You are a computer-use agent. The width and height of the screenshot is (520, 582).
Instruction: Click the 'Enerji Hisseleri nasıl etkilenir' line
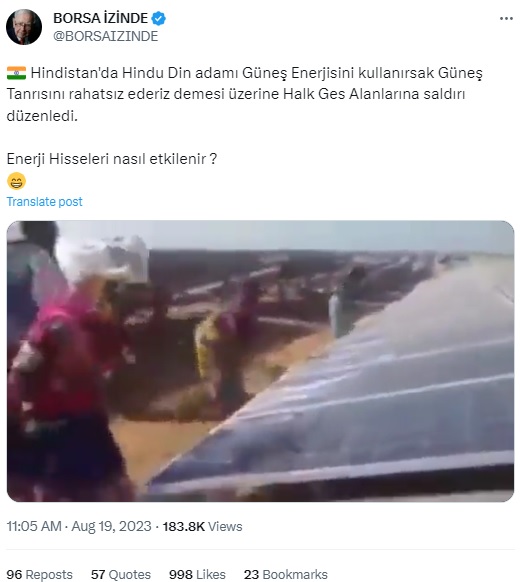(x=112, y=159)
